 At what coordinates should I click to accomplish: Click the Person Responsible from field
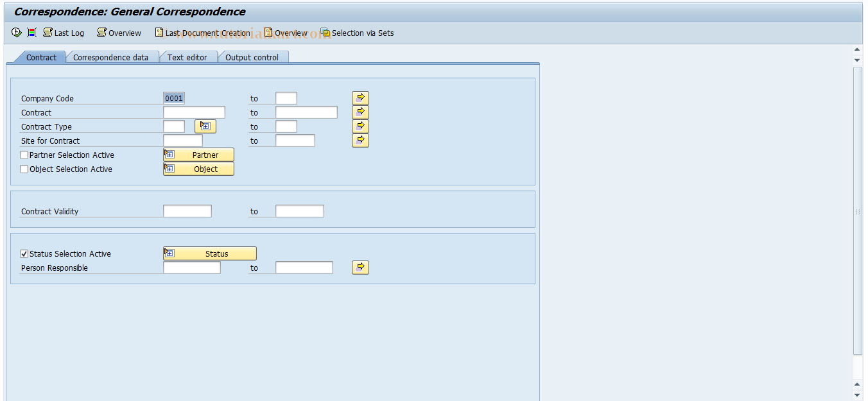point(192,268)
